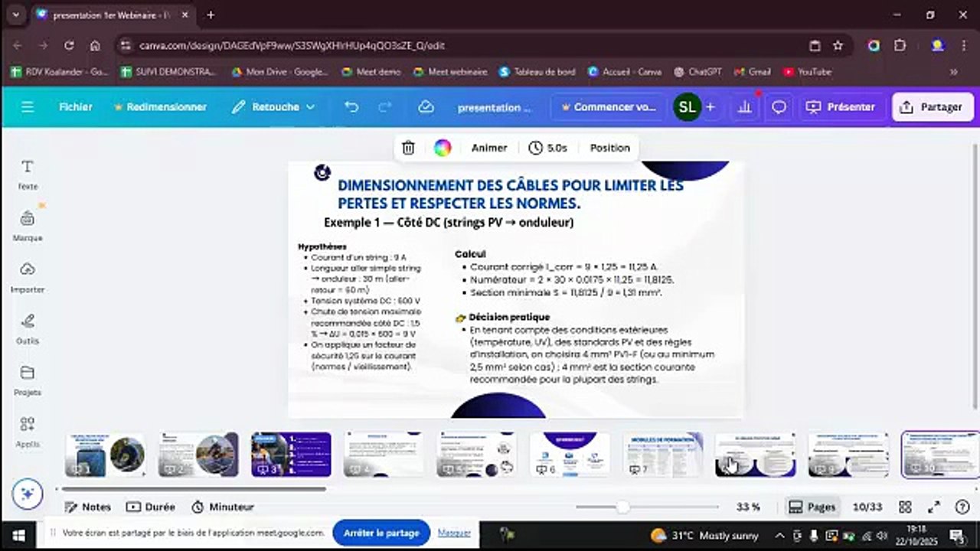Edit the presentation title field

(495, 107)
